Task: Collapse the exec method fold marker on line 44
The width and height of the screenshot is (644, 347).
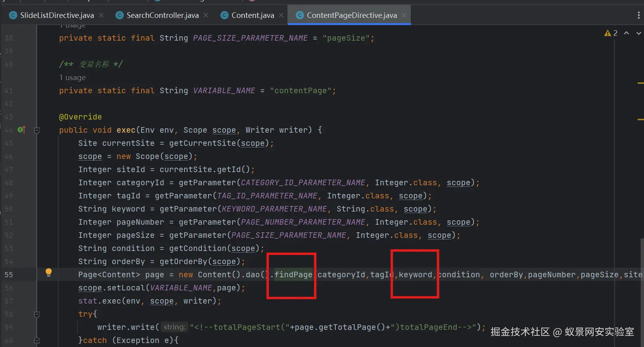Action: [x=37, y=130]
